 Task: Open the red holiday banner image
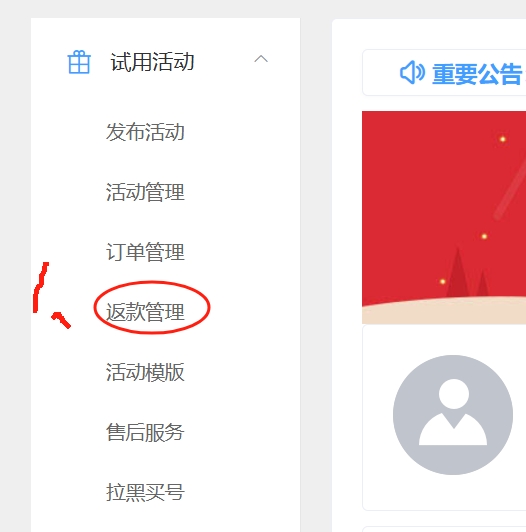coord(444,217)
